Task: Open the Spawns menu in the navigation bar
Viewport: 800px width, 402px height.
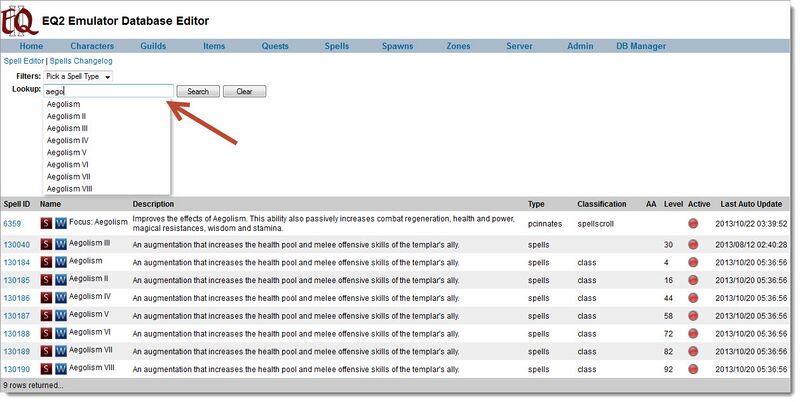Action: coord(397,46)
